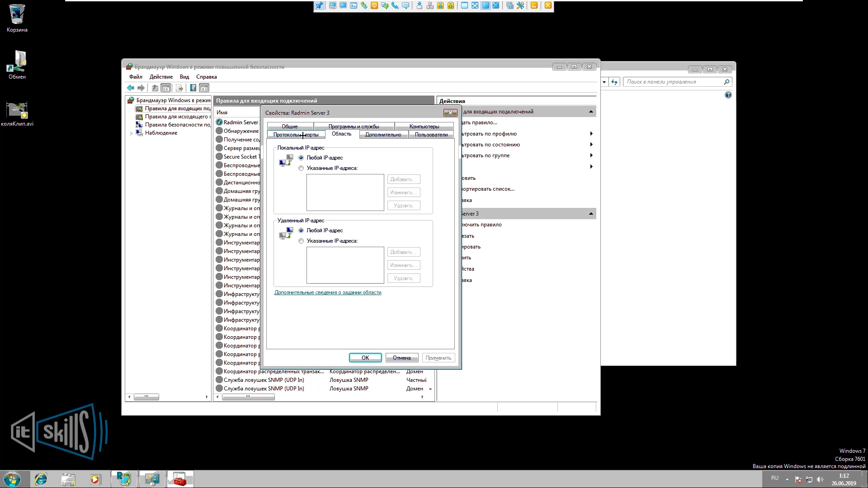Open Recycle Bin (Корзина) on desktop
Viewport: 868px width, 488px height.
coord(17,19)
